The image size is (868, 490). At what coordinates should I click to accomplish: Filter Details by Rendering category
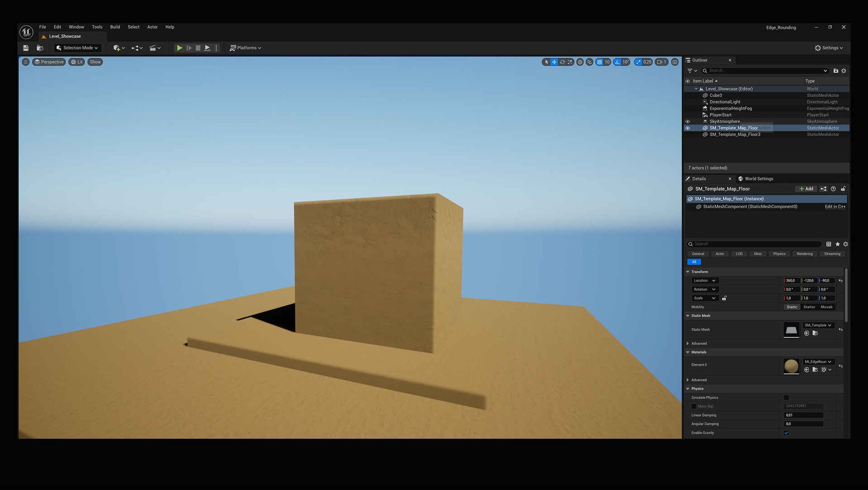click(x=805, y=254)
